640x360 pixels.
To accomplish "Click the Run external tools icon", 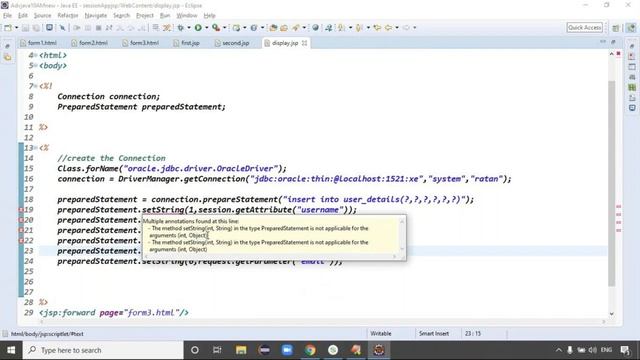I will coord(216,28).
